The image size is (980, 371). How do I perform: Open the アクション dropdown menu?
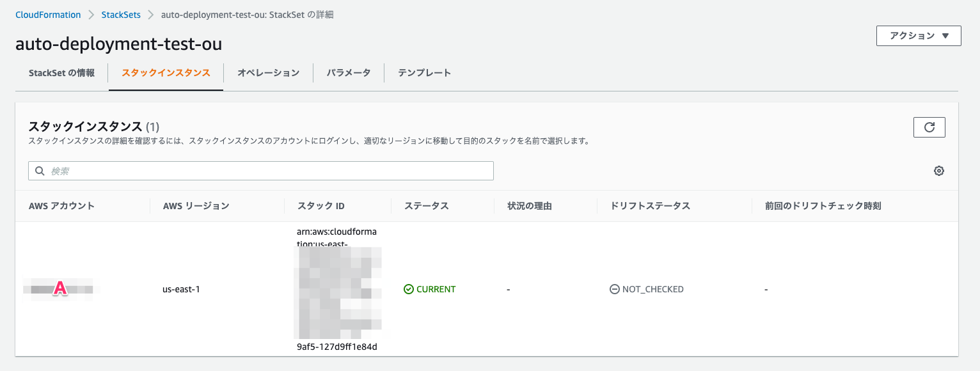(x=918, y=36)
